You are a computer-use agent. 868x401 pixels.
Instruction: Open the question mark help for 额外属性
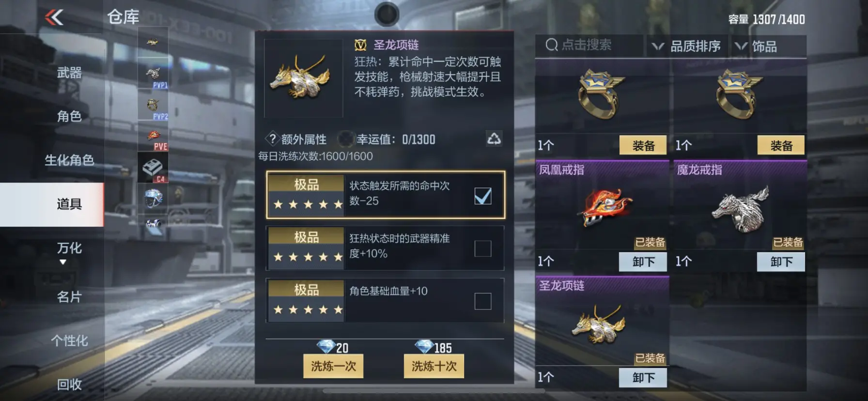pyautogui.click(x=272, y=139)
